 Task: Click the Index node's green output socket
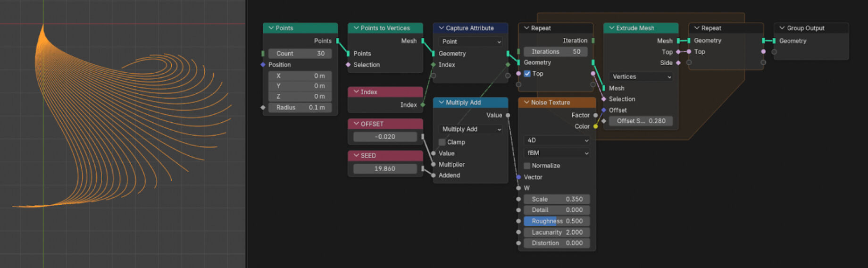[x=423, y=105]
